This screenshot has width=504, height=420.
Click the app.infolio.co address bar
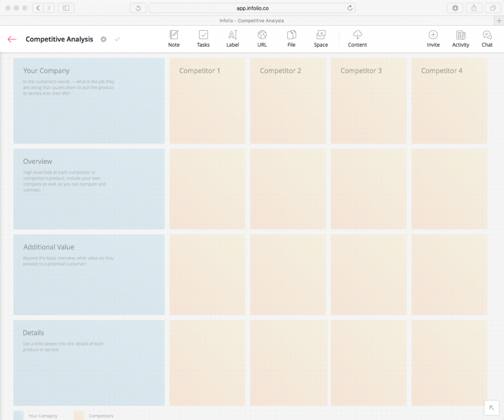(x=252, y=8)
